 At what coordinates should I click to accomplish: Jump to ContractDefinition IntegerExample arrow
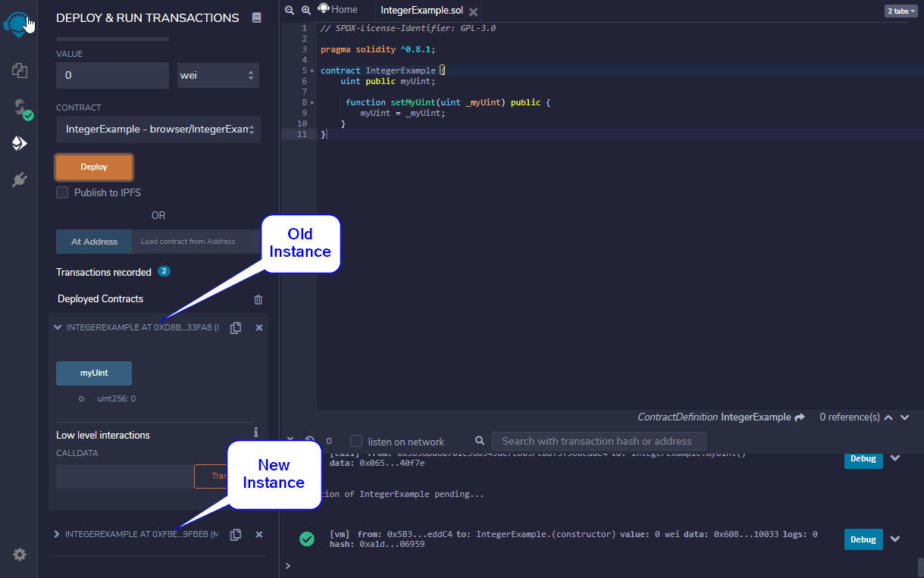tap(799, 417)
